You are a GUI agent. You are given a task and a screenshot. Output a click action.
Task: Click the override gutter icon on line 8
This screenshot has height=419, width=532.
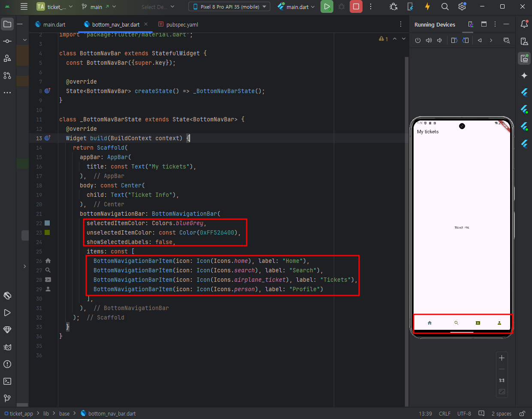pos(48,91)
